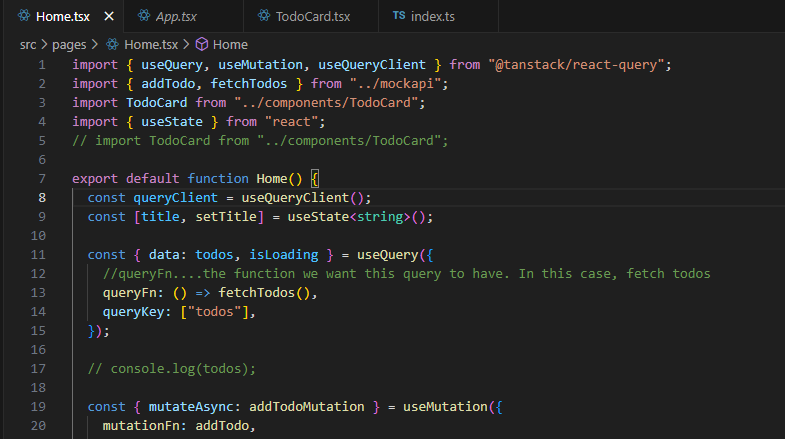Click useMutation in the import statement
This screenshot has width=785, height=439.
pos(260,65)
